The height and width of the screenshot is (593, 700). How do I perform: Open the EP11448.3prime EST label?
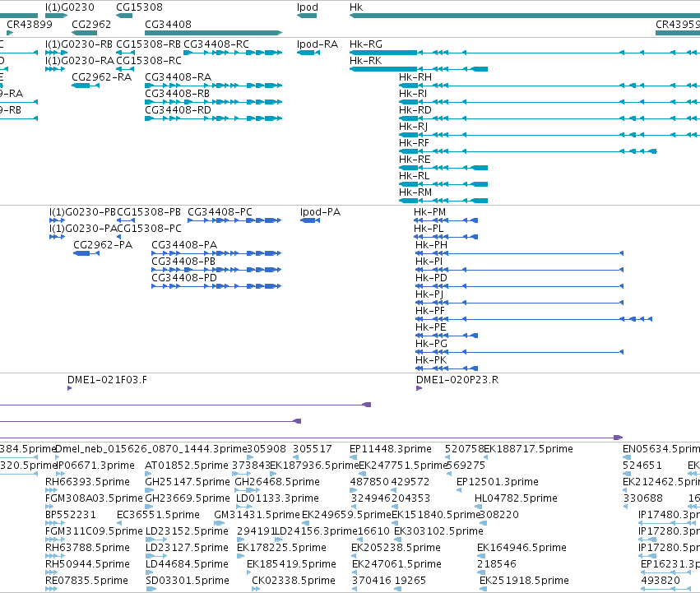[x=391, y=449]
